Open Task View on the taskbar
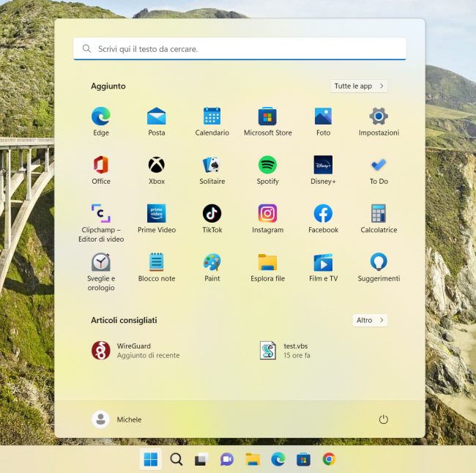 (x=201, y=459)
